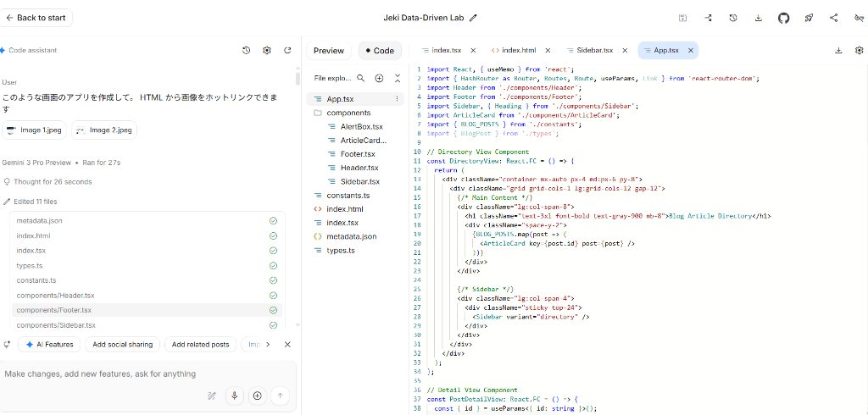Viewport: 868px width, 415px height.
Task: Switch to Code view mode
Action: pos(379,51)
